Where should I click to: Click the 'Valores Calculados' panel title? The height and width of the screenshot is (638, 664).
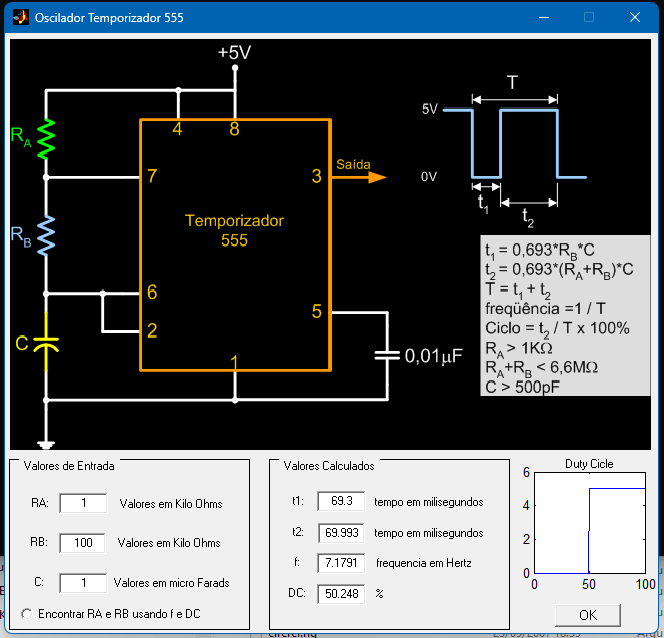click(329, 466)
